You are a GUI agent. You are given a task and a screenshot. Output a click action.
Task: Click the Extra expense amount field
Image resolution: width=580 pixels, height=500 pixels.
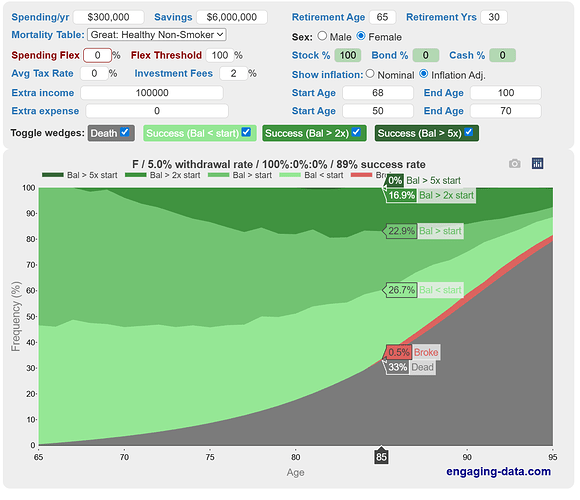[157, 111]
